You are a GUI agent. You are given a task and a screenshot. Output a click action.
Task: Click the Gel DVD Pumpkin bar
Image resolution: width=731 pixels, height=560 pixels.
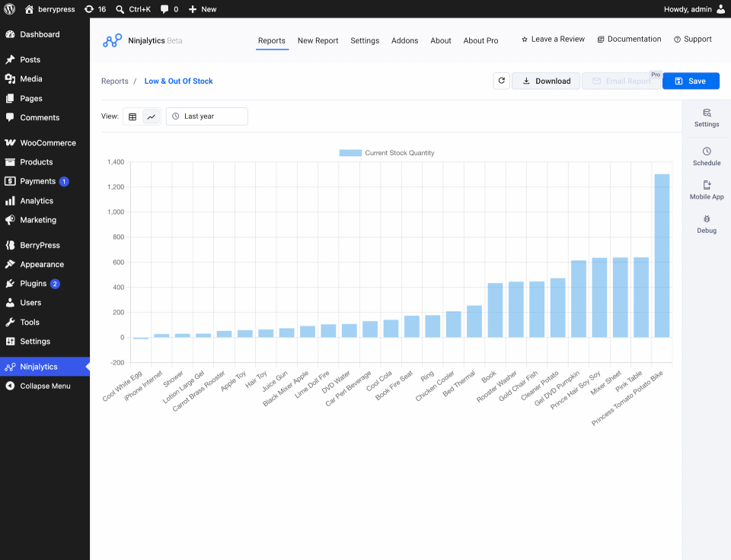[x=579, y=299]
